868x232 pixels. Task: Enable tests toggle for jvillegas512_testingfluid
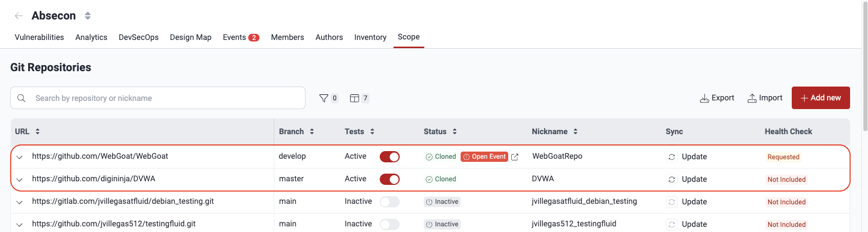click(x=389, y=224)
